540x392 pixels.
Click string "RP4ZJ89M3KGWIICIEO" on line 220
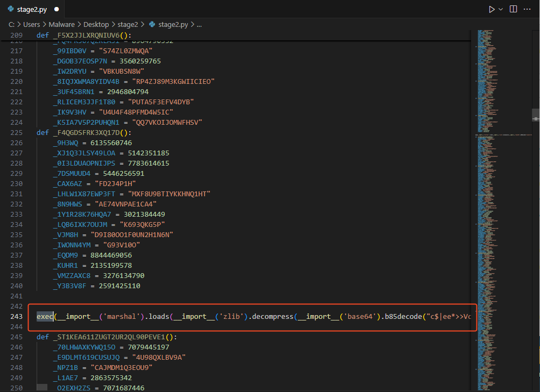(173, 82)
